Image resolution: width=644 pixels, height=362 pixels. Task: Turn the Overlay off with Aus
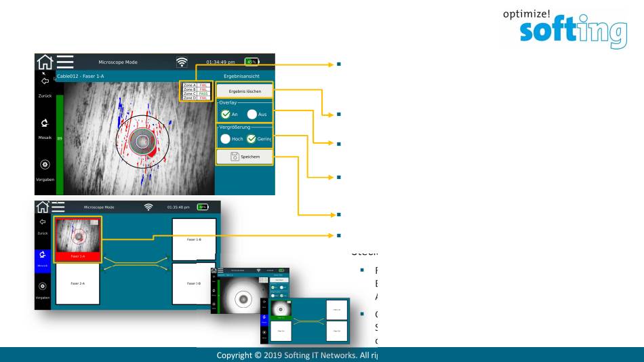252,115
